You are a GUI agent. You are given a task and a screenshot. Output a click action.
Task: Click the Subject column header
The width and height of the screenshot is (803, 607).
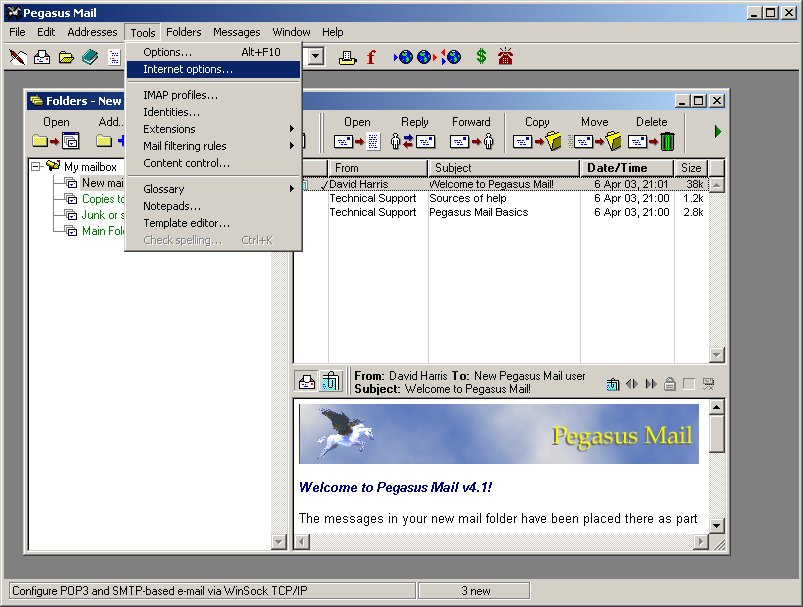pos(504,168)
